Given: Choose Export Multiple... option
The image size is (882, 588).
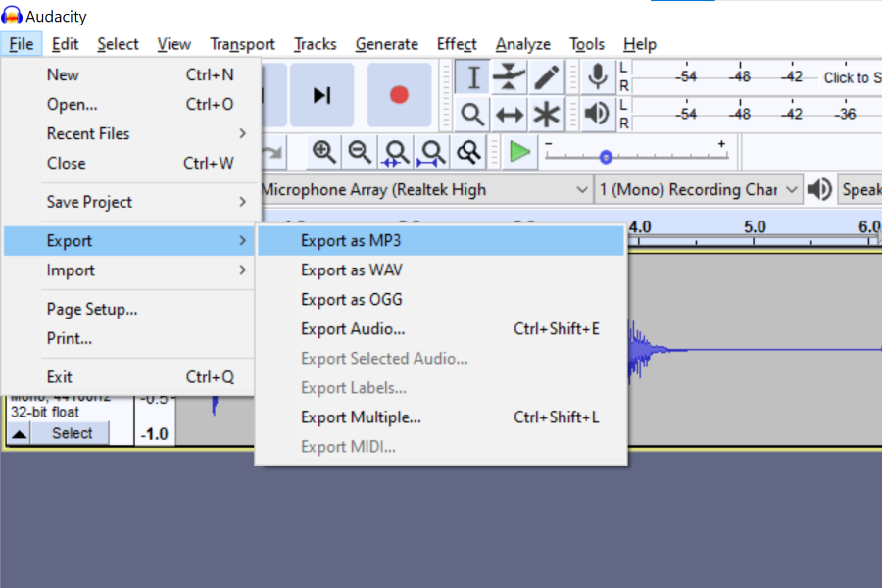Looking at the screenshot, I should click(441, 417).
